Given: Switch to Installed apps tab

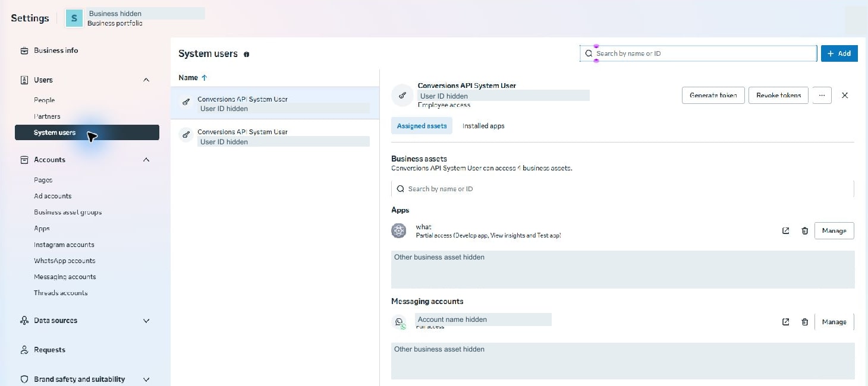Looking at the screenshot, I should coord(483,126).
